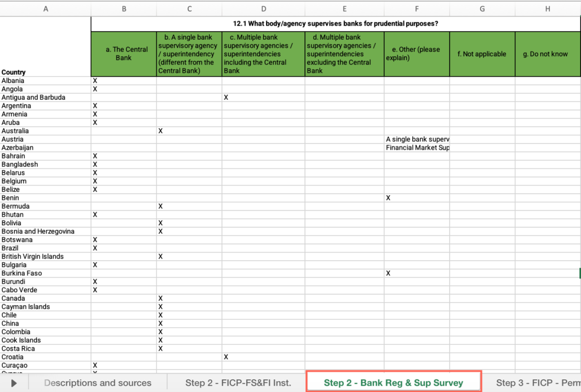Click Austria's 'A single bank superv' explanation cell
581x392 pixels.
point(417,140)
